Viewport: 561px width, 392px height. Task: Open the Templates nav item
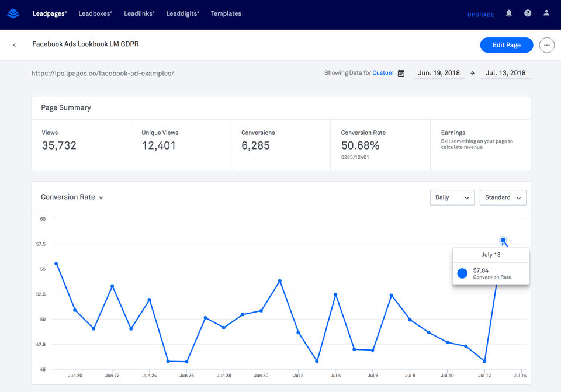coord(226,13)
